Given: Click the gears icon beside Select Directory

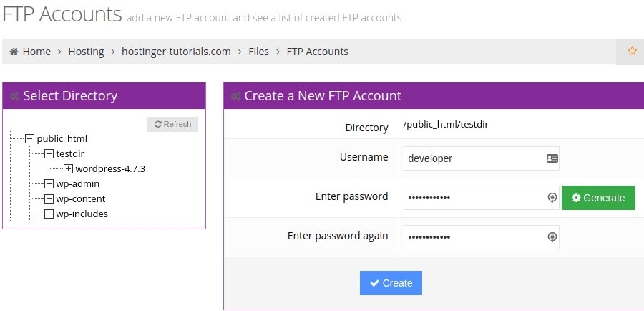Looking at the screenshot, I should 15,96.
